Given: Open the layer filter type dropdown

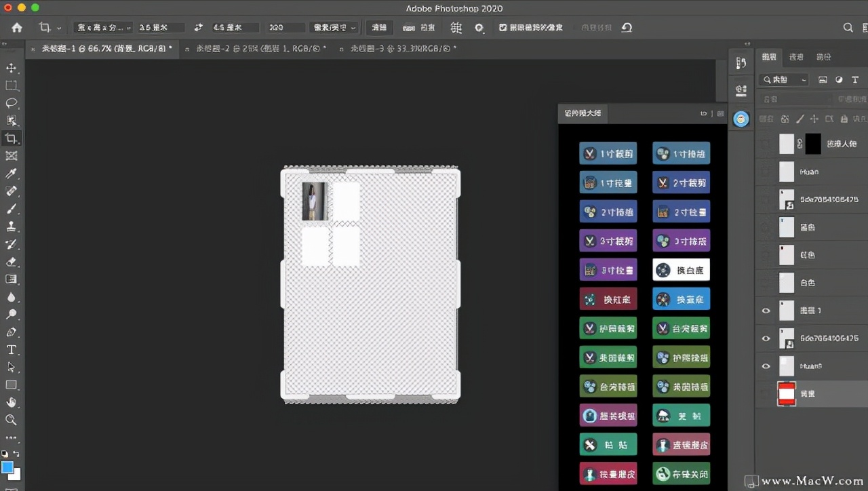Looking at the screenshot, I should click(785, 80).
